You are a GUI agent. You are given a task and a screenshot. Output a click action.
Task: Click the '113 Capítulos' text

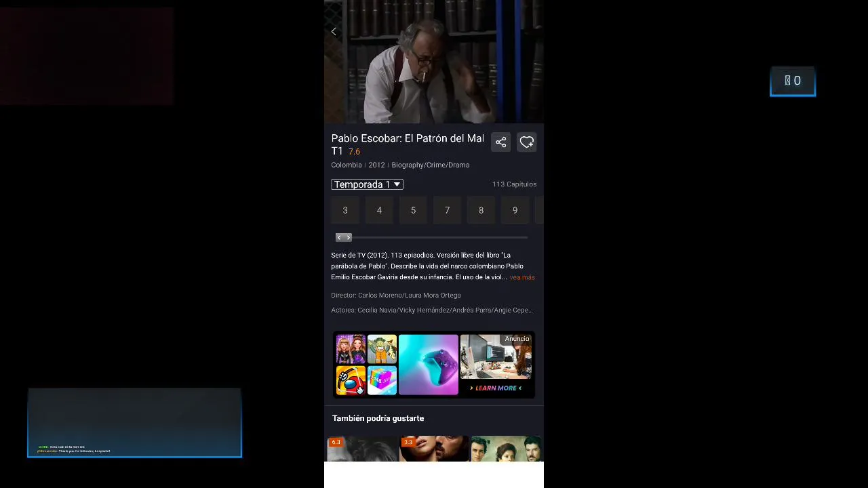[x=514, y=184]
